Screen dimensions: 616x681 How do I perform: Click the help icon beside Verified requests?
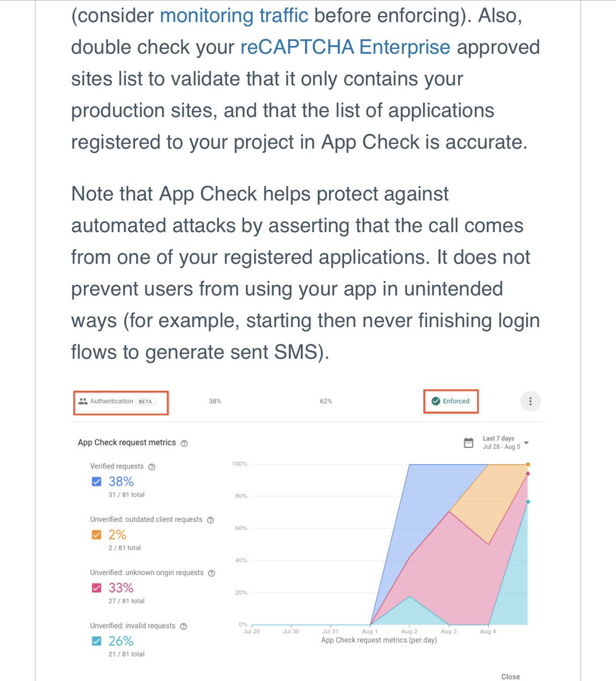click(x=152, y=466)
